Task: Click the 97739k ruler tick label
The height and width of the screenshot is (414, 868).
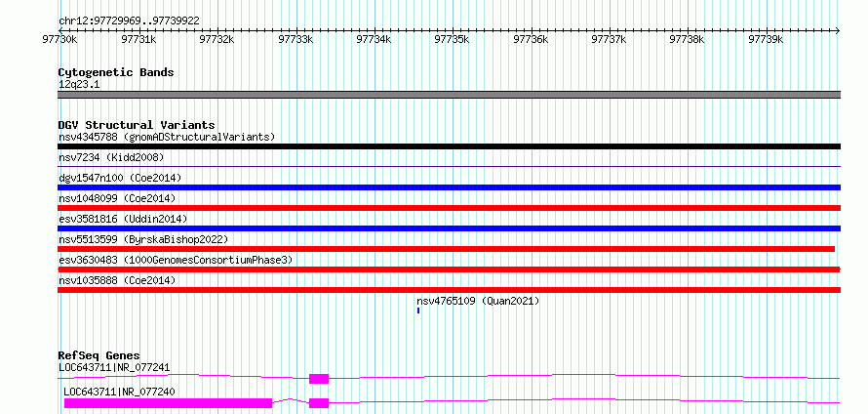Action: [765, 40]
